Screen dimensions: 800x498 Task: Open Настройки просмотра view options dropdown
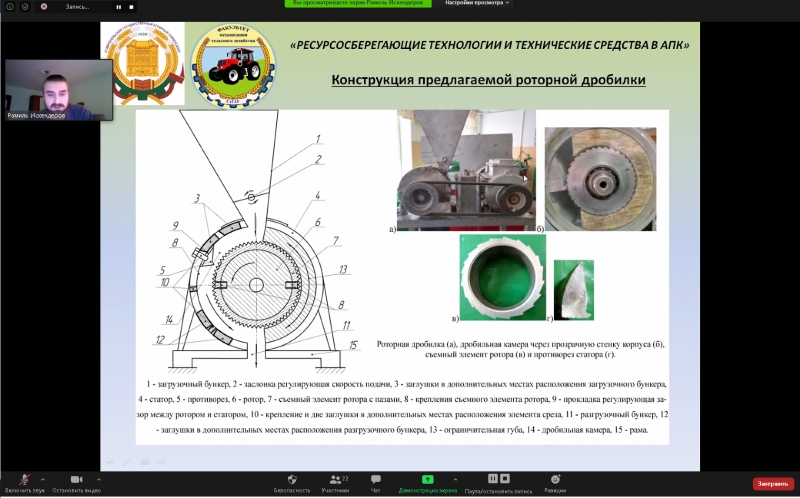pos(477,3)
